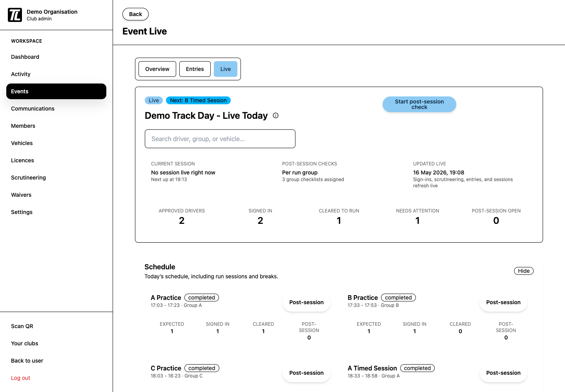The image size is (565, 392).
Task: Click '17:03 - 17:23 · Group A' time text
Action: pyautogui.click(x=176, y=305)
